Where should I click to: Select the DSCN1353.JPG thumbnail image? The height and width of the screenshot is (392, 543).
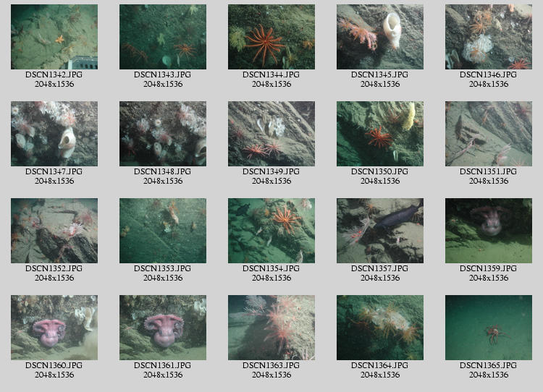pos(163,231)
